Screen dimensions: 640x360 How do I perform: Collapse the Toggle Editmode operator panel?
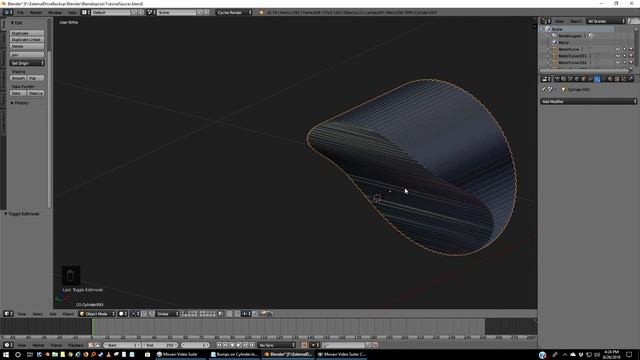pos(22,213)
